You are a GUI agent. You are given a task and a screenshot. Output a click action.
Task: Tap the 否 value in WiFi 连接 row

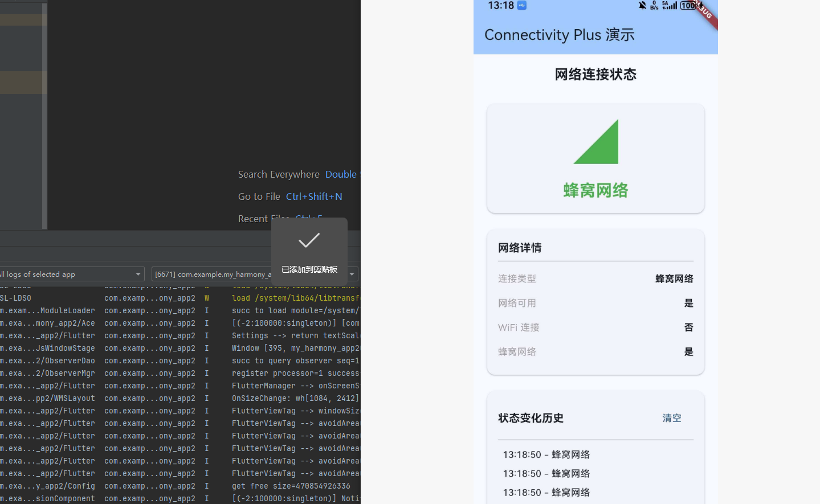(x=688, y=327)
